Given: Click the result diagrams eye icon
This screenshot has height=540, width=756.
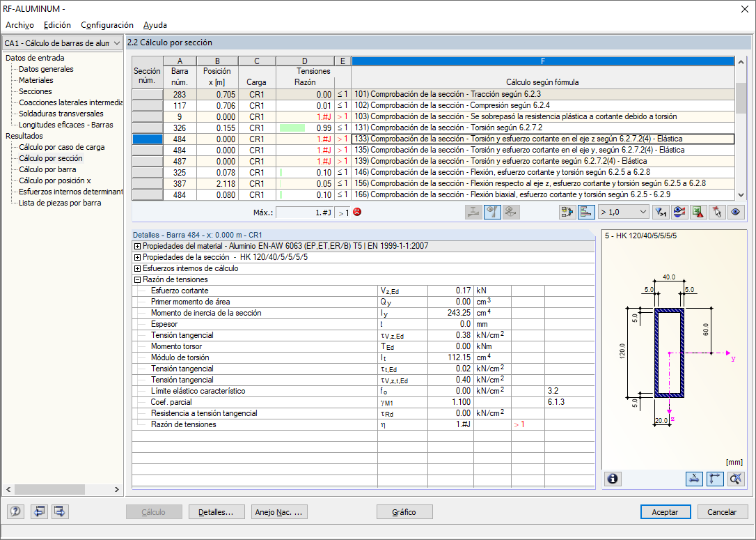Looking at the screenshot, I should point(679,213).
